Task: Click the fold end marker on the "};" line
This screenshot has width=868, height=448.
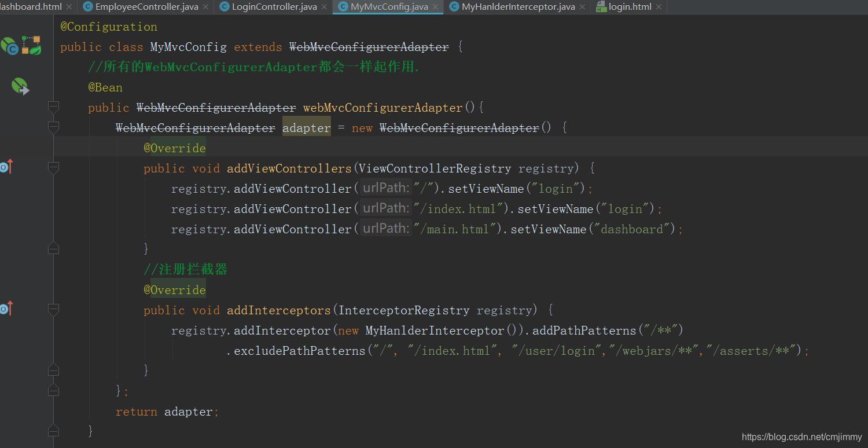Action: (x=54, y=390)
